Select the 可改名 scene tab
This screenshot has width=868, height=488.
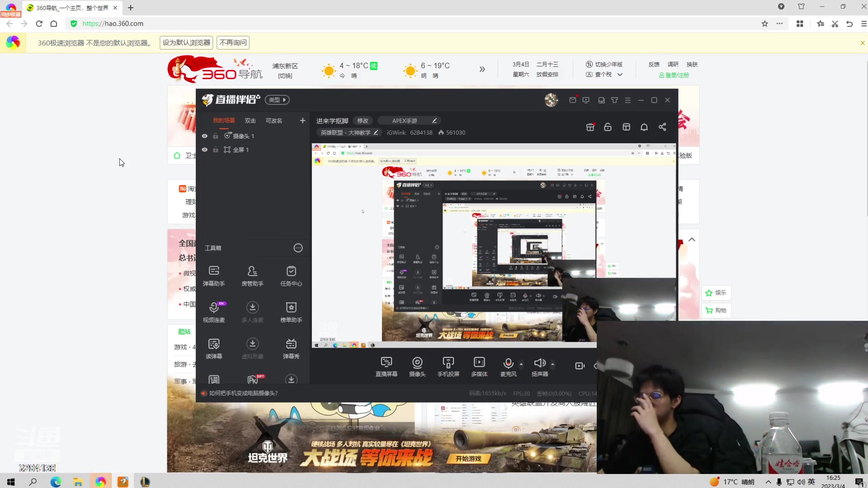[x=274, y=121]
